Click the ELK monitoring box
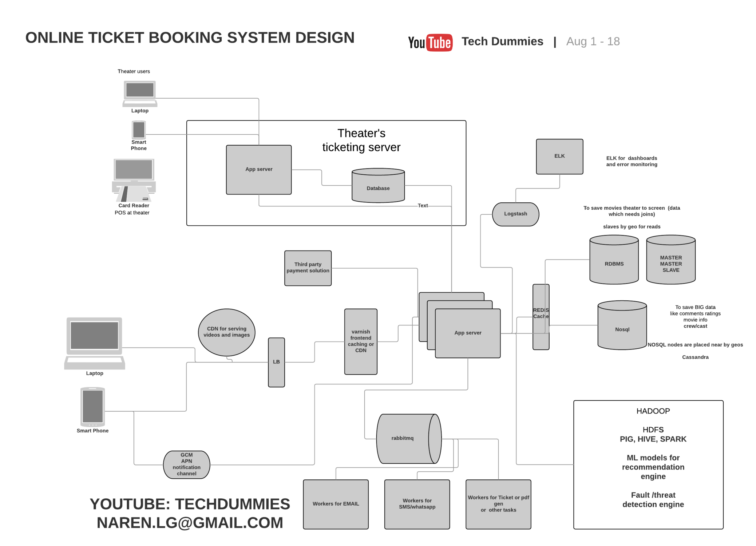This screenshot has width=756, height=546. (559, 156)
